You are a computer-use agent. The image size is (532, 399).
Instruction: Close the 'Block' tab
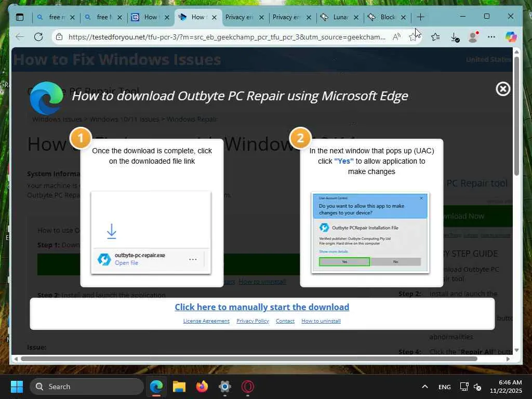tap(403, 17)
